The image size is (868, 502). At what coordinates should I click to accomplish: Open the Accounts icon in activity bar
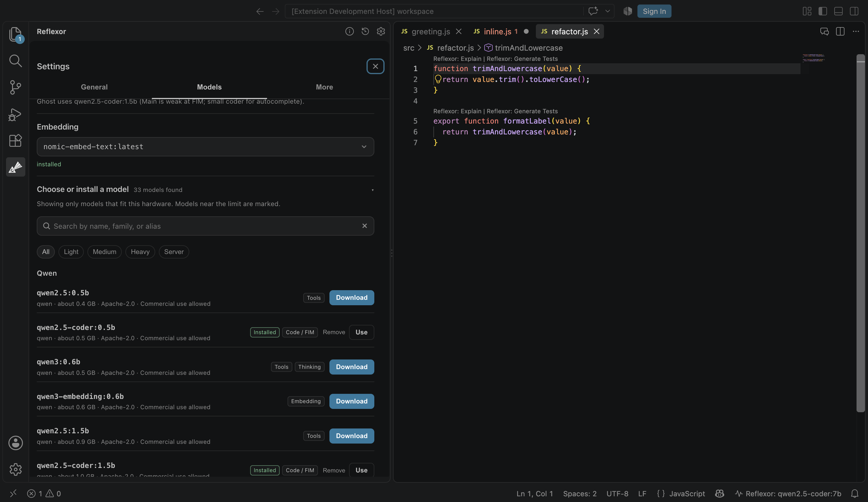15,443
